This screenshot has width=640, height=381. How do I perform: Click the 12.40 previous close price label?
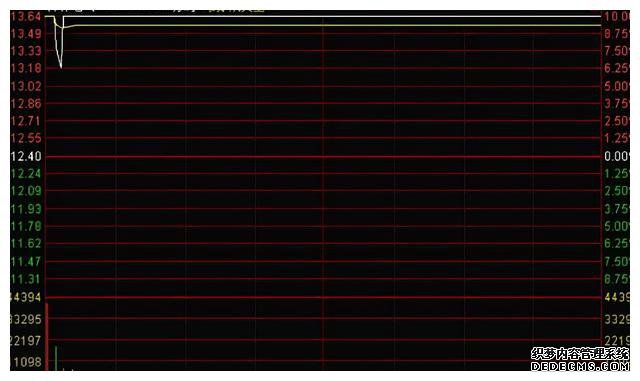[x=26, y=156]
